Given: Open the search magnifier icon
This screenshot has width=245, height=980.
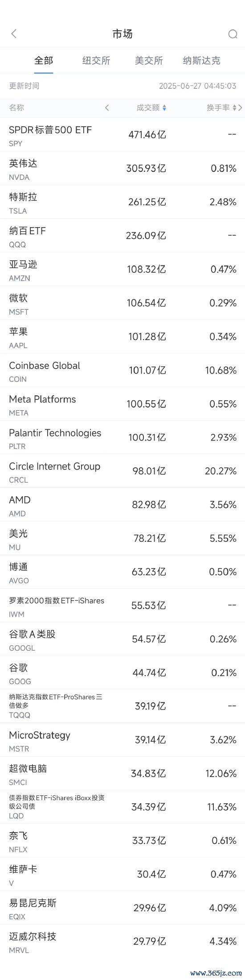Looking at the screenshot, I should click(x=233, y=34).
